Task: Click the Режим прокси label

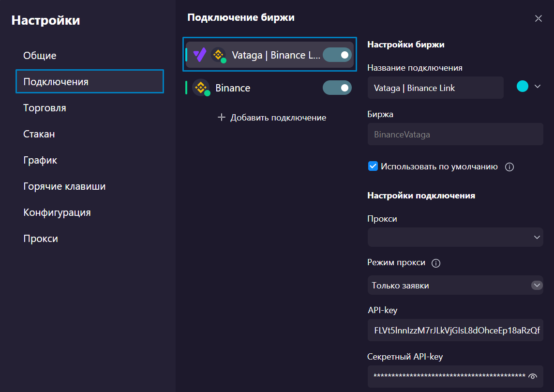Action: pos(396,262)
